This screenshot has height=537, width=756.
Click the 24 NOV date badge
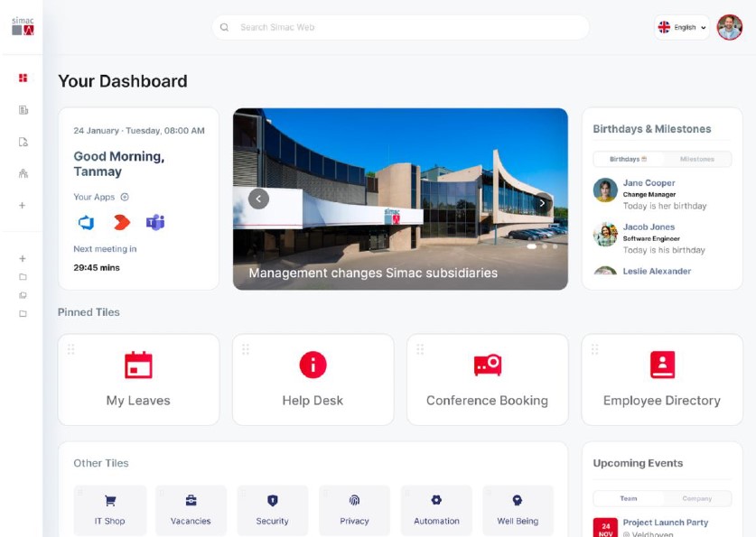coord(605,528)
